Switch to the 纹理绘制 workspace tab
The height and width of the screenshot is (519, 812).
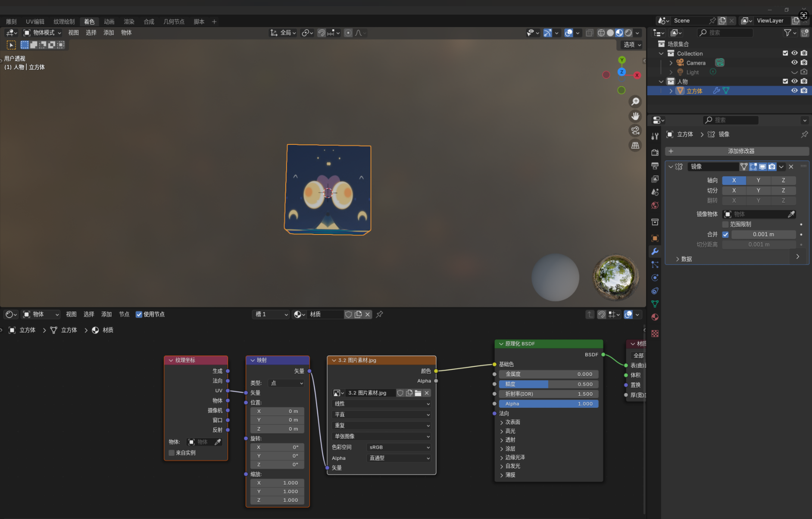click(x=64, y=22)
